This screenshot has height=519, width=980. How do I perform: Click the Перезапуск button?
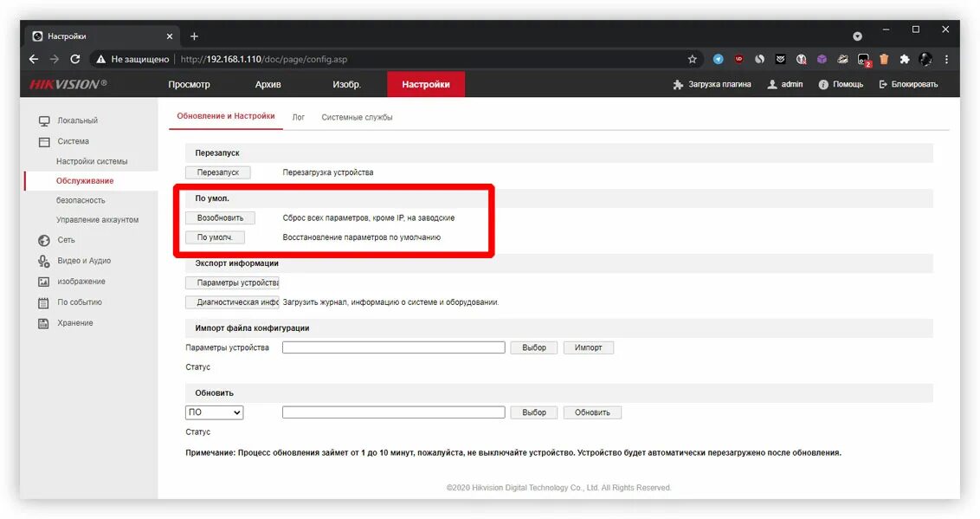pyautogui.click(x=218, y=172)
